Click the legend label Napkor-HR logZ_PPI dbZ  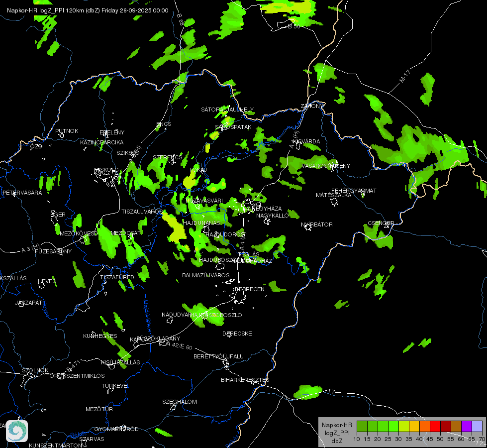[337, 433]
